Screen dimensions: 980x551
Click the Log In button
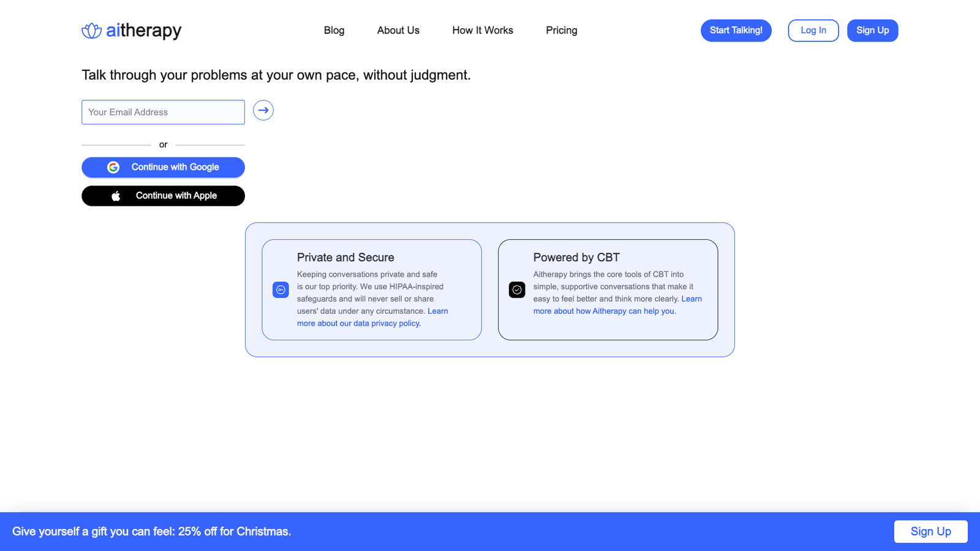(x=813, y=30)
